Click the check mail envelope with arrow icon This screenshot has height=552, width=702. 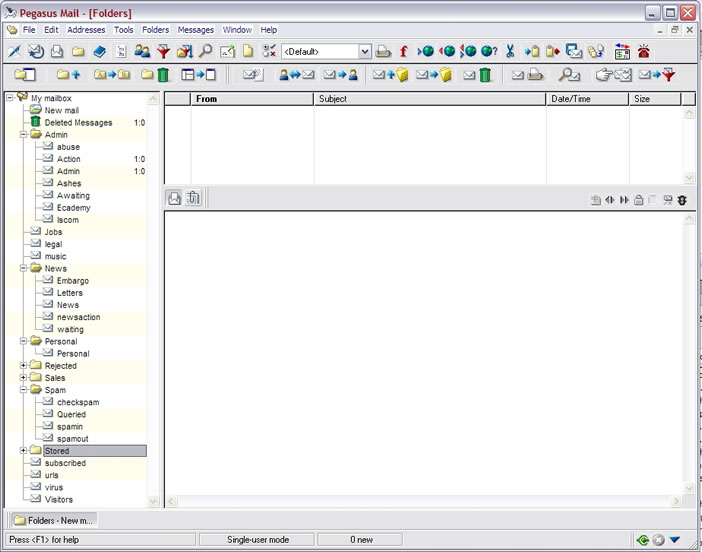click(36, 51)
